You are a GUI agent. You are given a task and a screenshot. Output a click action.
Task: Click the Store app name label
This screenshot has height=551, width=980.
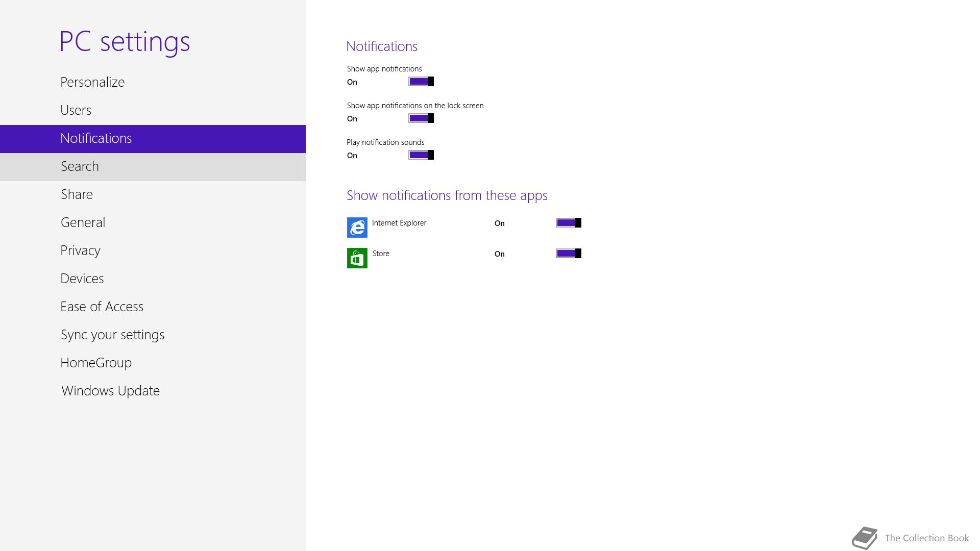pos(381,254)
